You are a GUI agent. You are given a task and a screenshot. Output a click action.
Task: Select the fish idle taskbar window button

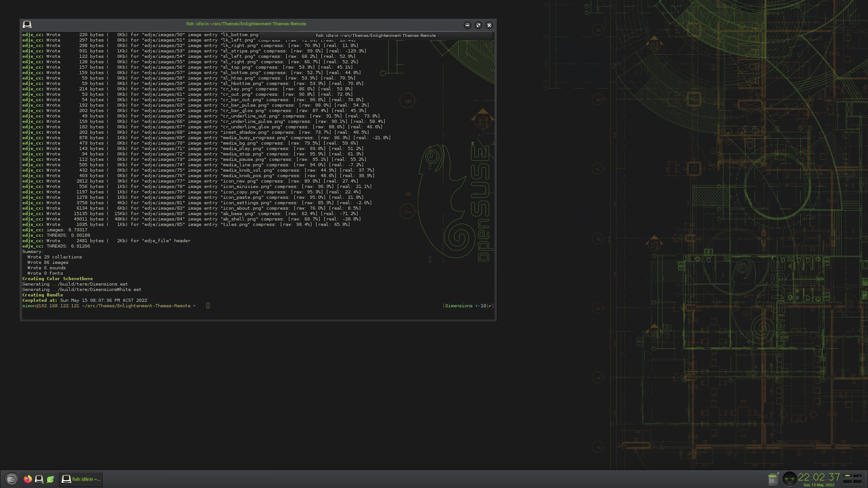[x=81, y=479]
